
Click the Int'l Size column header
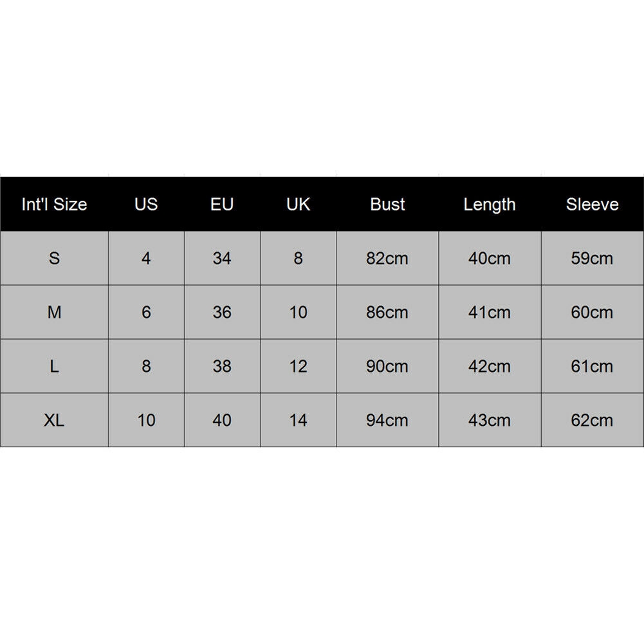click(x=54, y=205)
